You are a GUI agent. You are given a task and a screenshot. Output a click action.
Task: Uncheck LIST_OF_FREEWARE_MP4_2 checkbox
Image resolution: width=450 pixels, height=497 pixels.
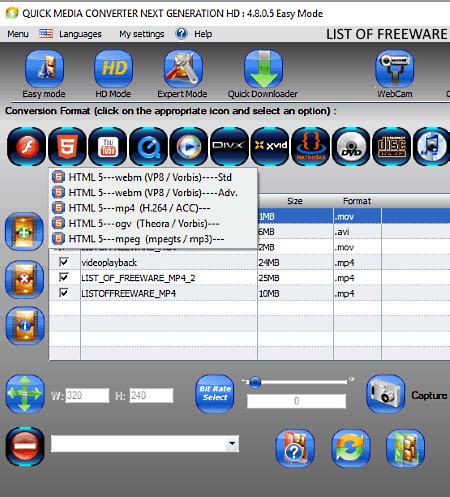(64, 277)
